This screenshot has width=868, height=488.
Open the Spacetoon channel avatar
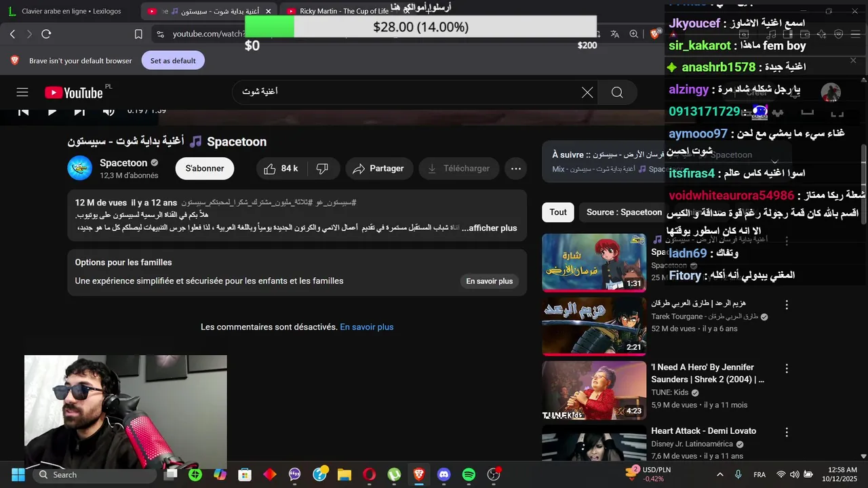[80, 168]
